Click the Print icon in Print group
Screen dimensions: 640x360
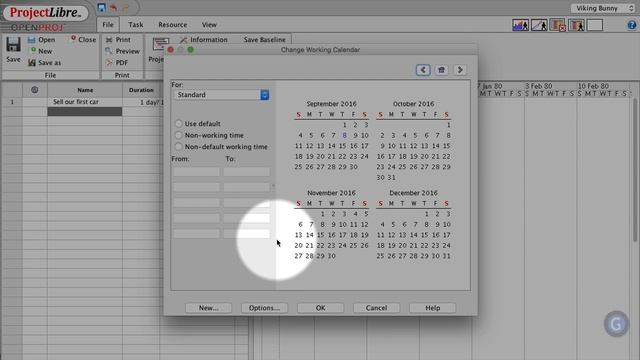[x=109, y=40]
